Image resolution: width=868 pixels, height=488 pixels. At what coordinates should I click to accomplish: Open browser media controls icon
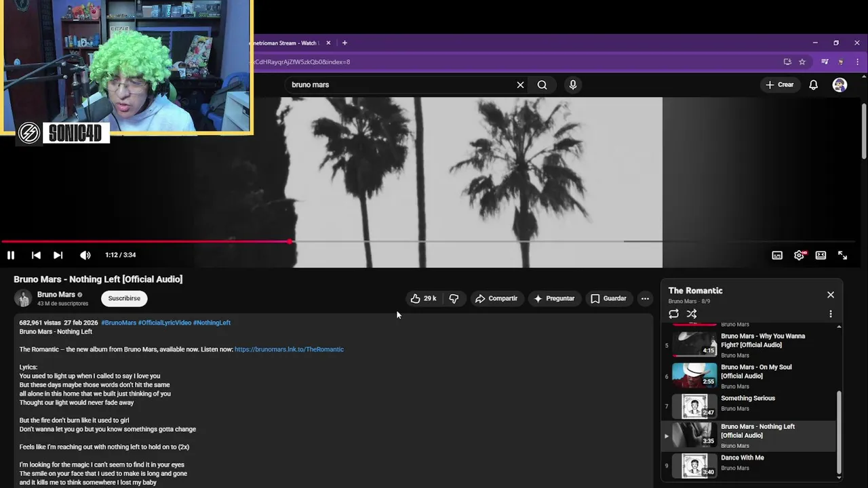pos(825,62)
